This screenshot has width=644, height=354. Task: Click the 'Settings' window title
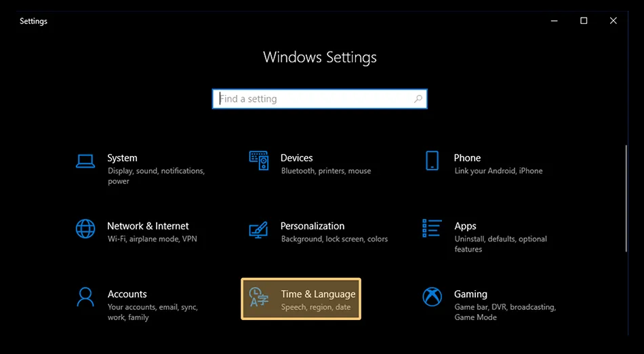point(33,21)
